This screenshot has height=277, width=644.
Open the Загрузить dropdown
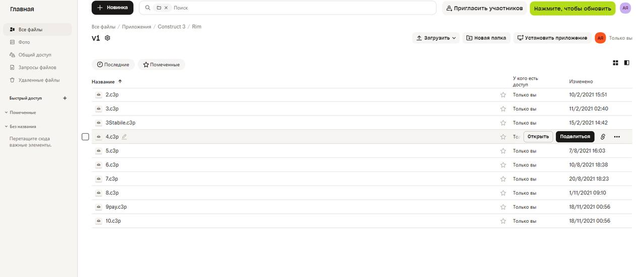pos(436,38)
